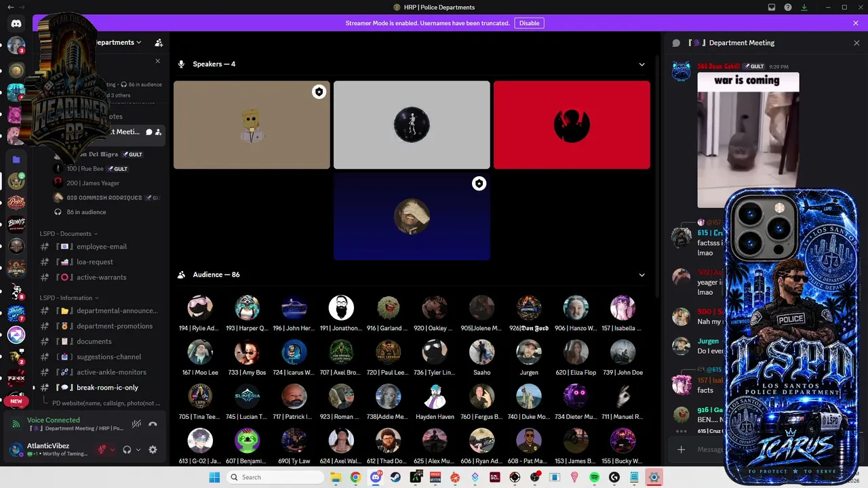Dismiss the Streamer Mode banner
868x488 pixels.
pyautogui.click(x=856, y=23)
